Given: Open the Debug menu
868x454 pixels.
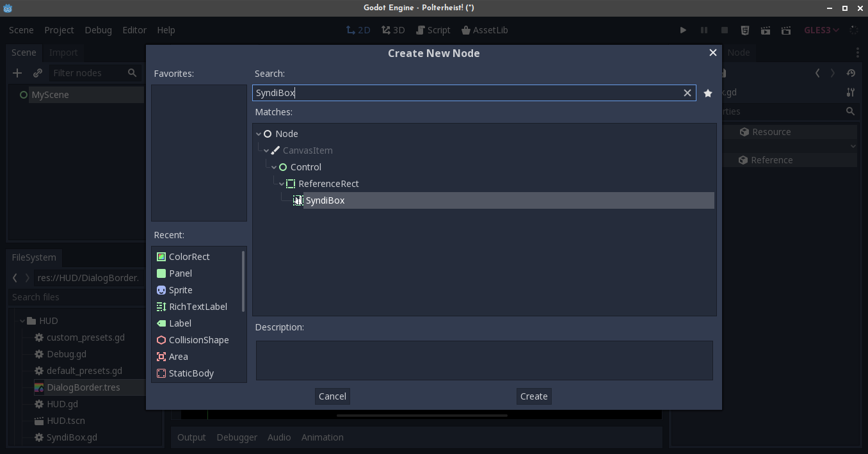Looking at the screenshot, I should pos(98,30).
